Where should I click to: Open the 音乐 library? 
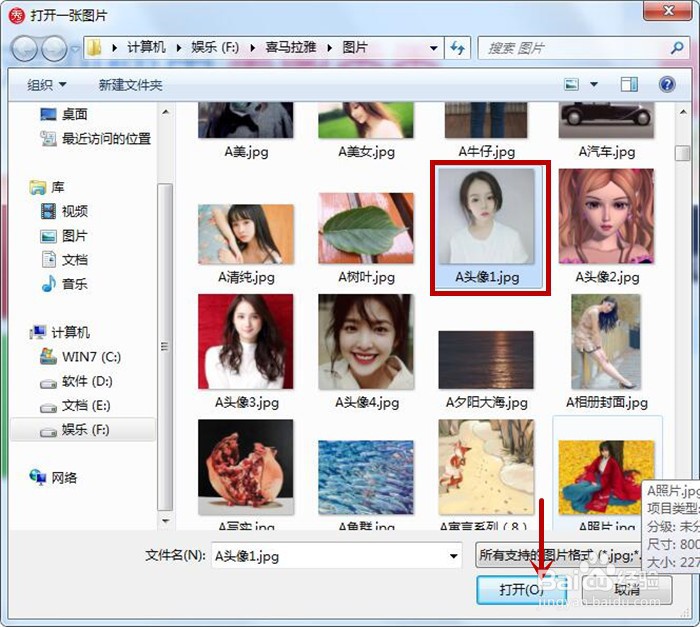tap(64, 284)
